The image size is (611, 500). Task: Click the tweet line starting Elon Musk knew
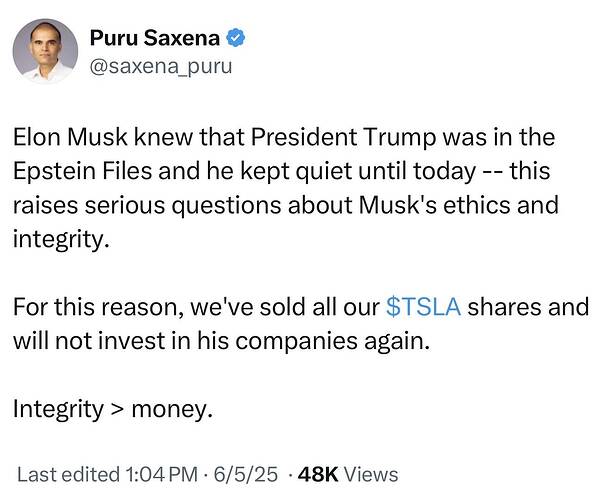point(283,136)
